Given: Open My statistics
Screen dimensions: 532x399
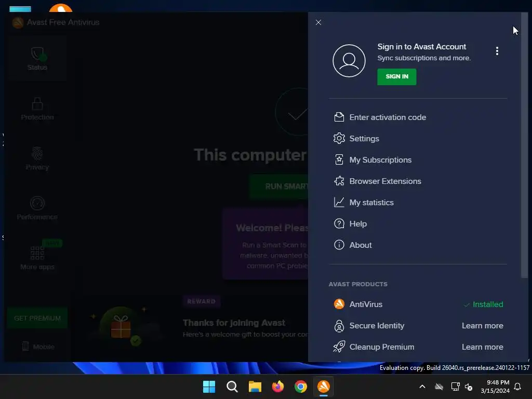Looking at the screenshot, I should [371, 203].
